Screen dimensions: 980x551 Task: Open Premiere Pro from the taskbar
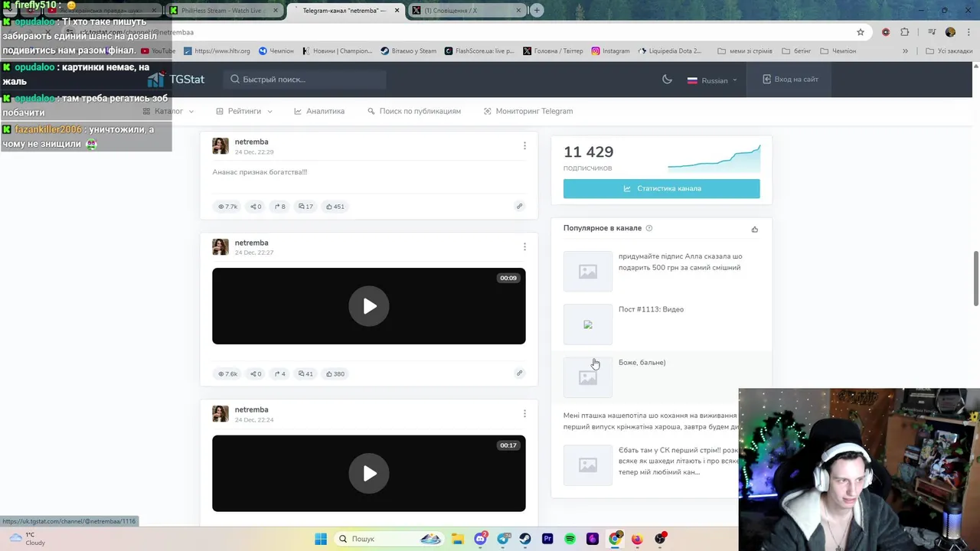point(547,539)
